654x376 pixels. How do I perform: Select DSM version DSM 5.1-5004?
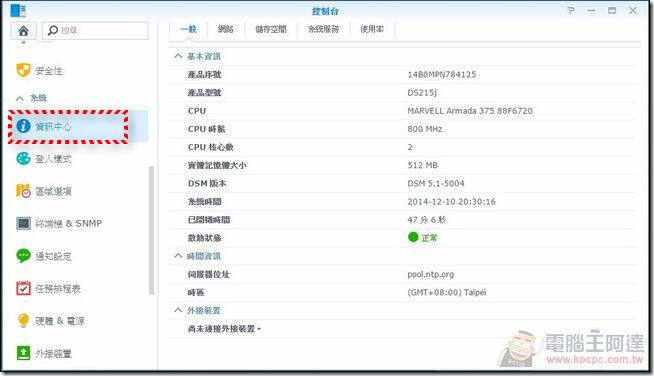[x=436, y=183]
